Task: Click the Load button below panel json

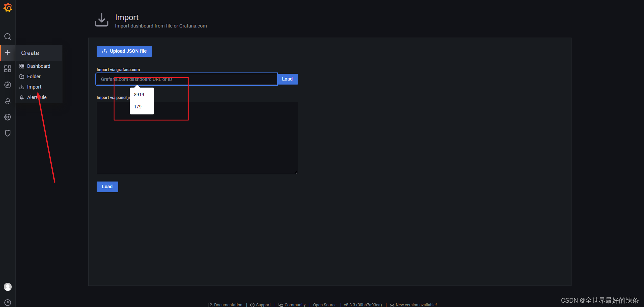Action: (107, 187)
